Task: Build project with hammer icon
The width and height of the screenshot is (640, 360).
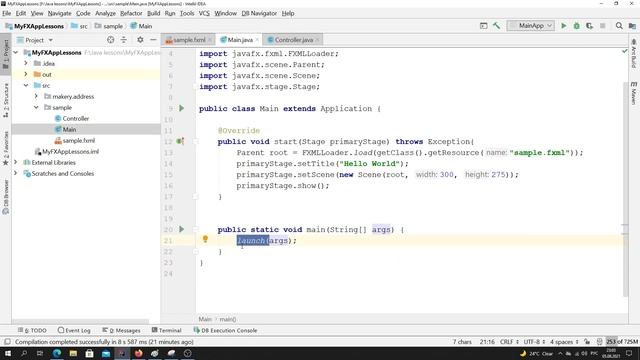Action: [496, 26]
